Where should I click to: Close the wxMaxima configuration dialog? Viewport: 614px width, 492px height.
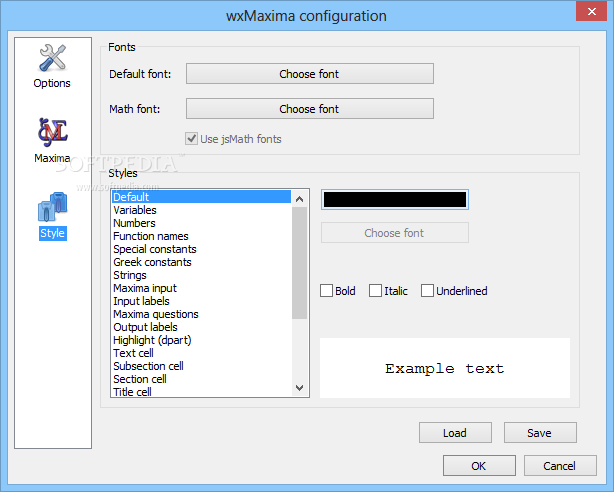pos(591,11)
